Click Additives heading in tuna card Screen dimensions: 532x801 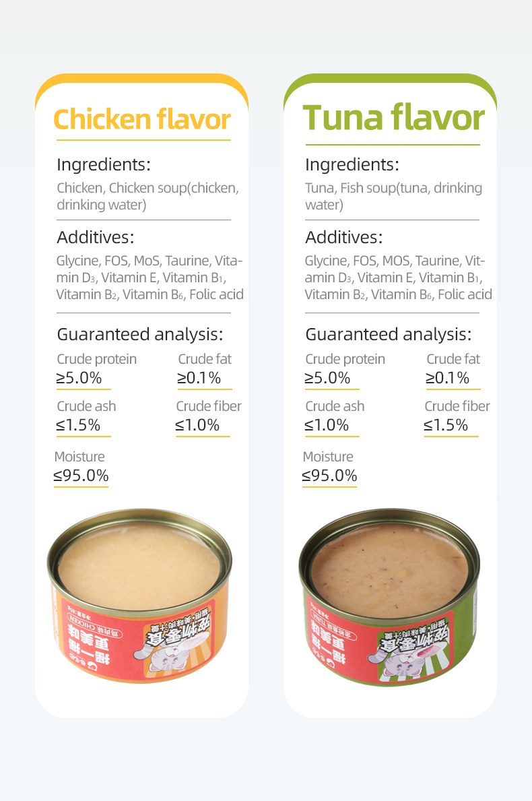pyautogui.click(x=343, y=237)
